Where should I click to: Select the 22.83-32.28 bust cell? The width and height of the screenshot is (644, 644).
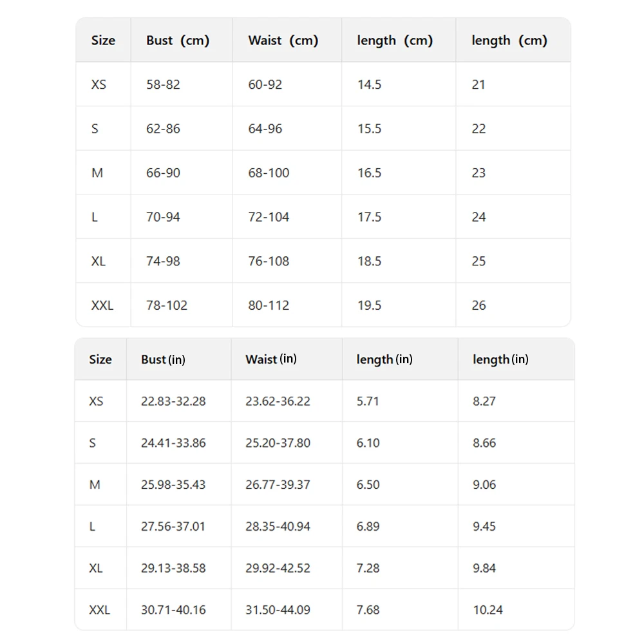click(173, 401)
